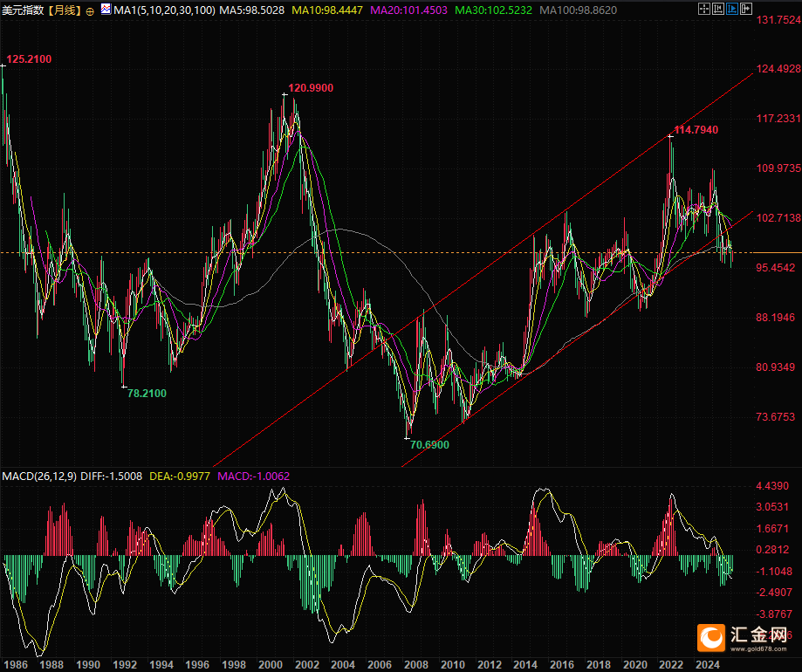Open MACD(26,12,9) indicator parameters

pyautogui.click(x=39, y=476)
